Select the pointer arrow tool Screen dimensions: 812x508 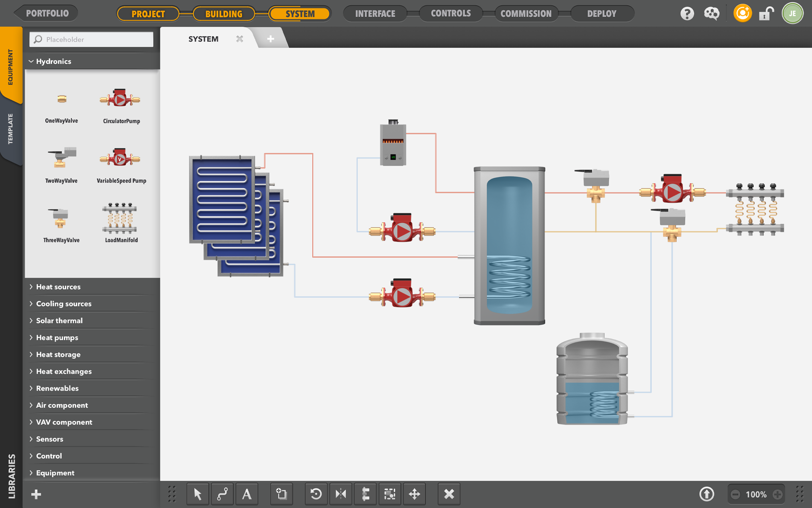point(198,494)
